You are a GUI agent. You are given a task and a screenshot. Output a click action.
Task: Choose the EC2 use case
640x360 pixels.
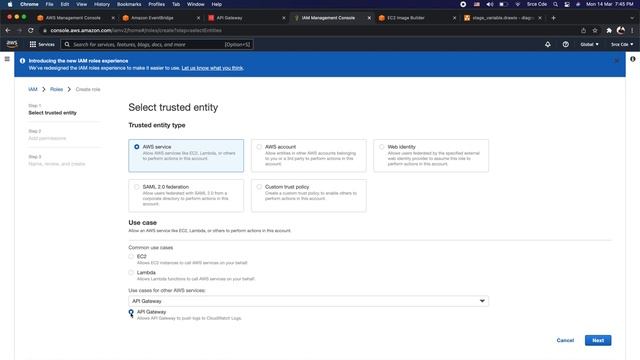pos(131,257)
